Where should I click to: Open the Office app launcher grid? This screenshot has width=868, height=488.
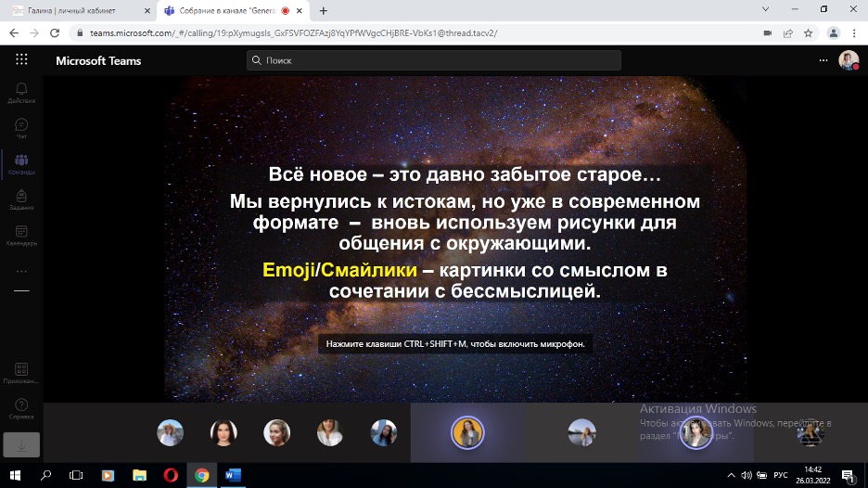tap(21, 60)
